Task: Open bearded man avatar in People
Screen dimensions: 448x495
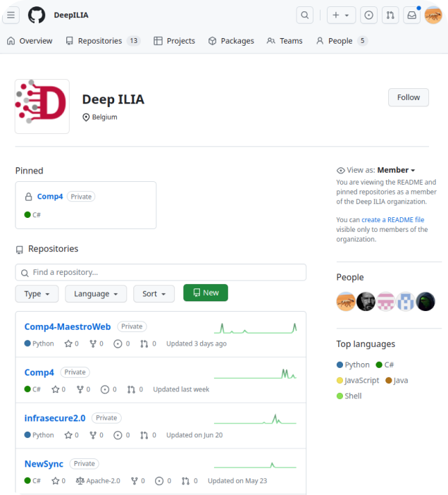Action: pyautogui.click(x=366, y=302)
